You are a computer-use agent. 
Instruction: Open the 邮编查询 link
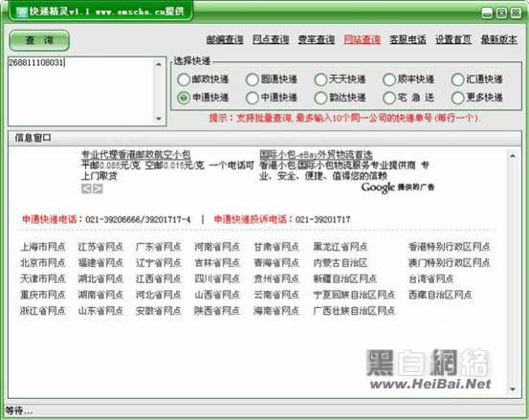[225, 40]
